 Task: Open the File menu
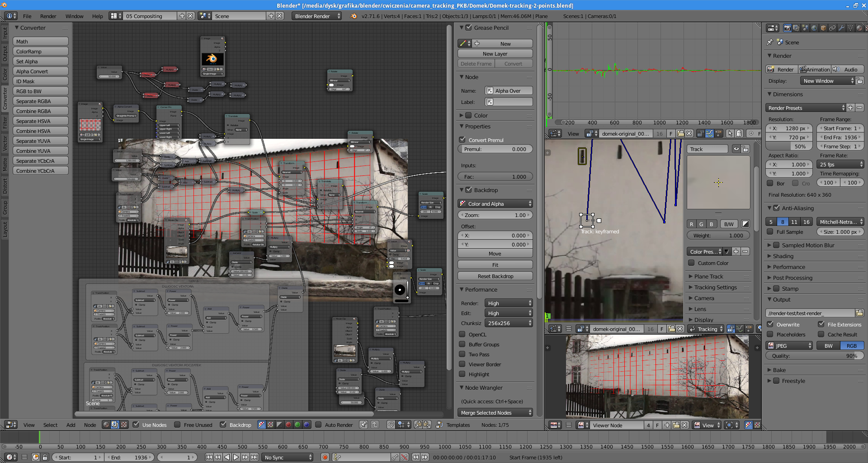tap(27, 16)
